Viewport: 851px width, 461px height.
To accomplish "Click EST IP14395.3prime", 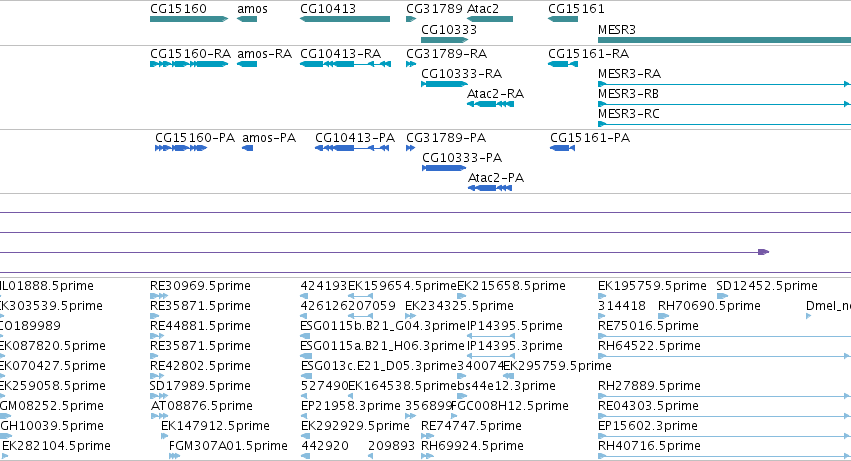I will (515, 346).
